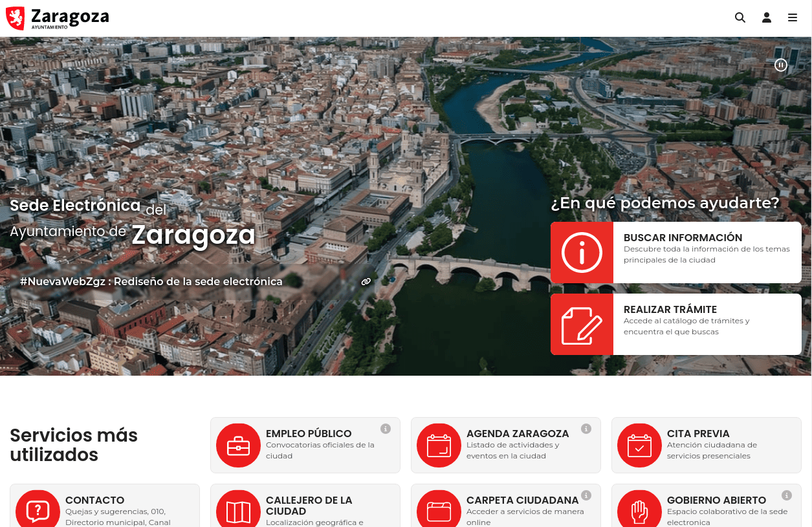
Task: Show info for Carpeta Ciudadana
Action: tap(586, 495)
